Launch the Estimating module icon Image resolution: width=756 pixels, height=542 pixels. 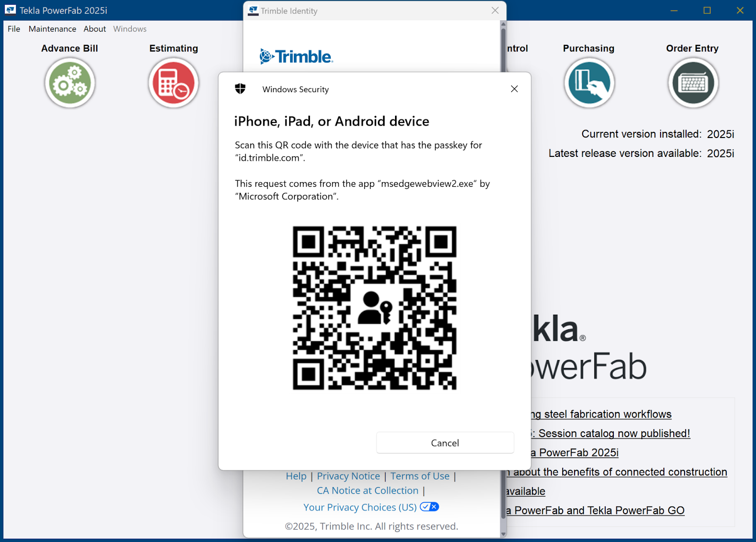[173, 83]
